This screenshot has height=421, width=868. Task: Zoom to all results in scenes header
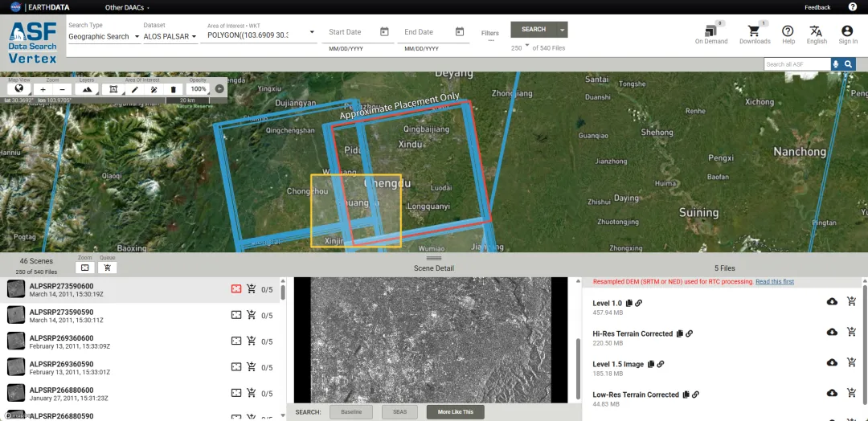84,268
